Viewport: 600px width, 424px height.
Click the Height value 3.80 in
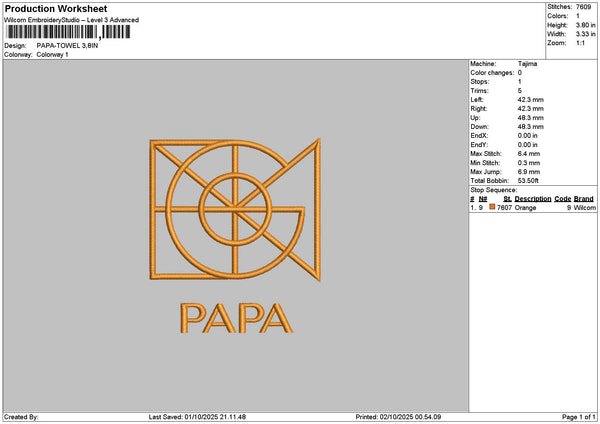(585, 25)
